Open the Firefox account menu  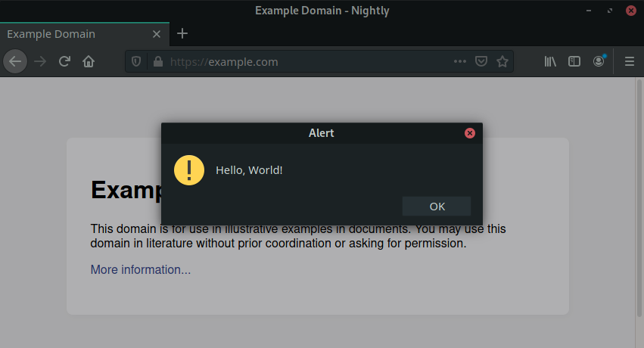[x=599, y=61]
